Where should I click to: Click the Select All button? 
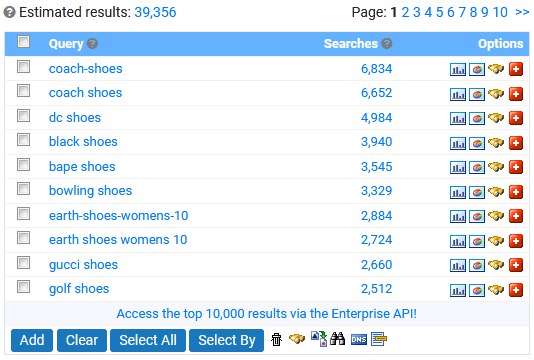point(148,340)
